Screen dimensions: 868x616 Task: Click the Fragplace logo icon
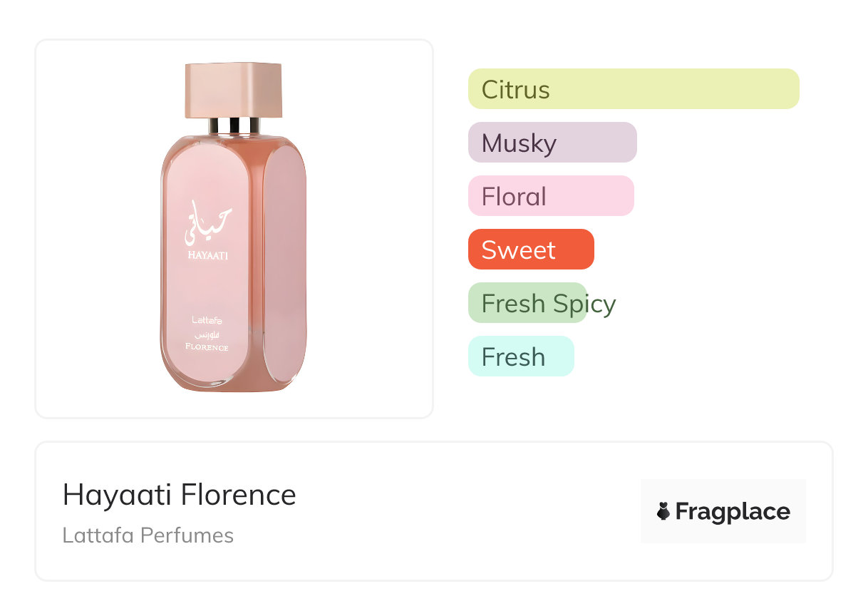point(663,511)
